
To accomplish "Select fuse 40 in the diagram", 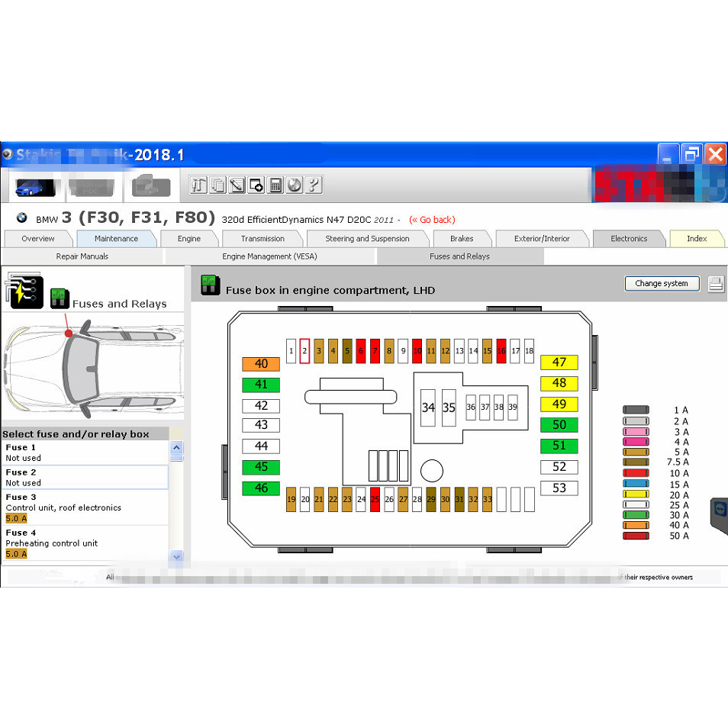I will (261, 364).
